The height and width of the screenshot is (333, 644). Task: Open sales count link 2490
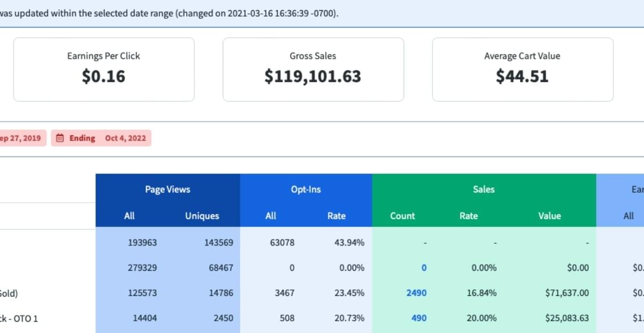pos(416,293)
